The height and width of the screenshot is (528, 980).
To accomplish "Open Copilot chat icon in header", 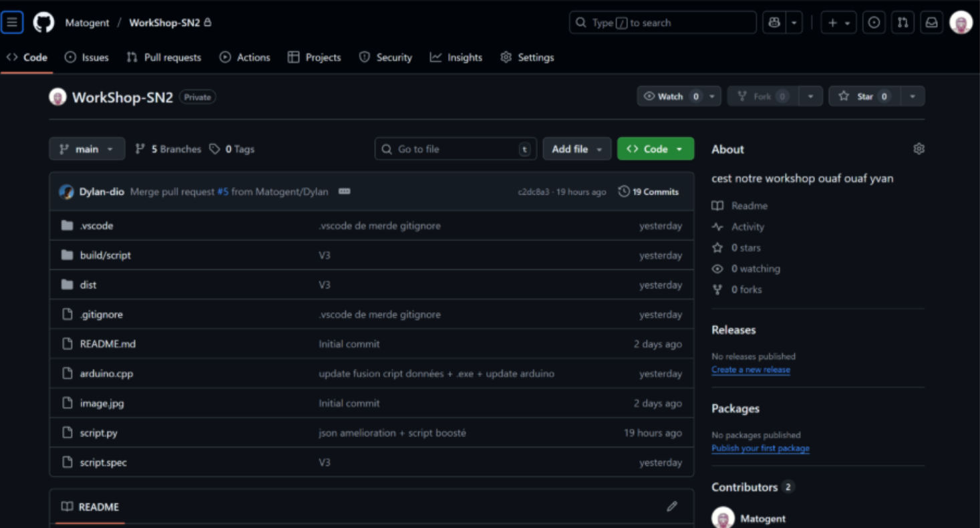I will (x=774, y=23).
